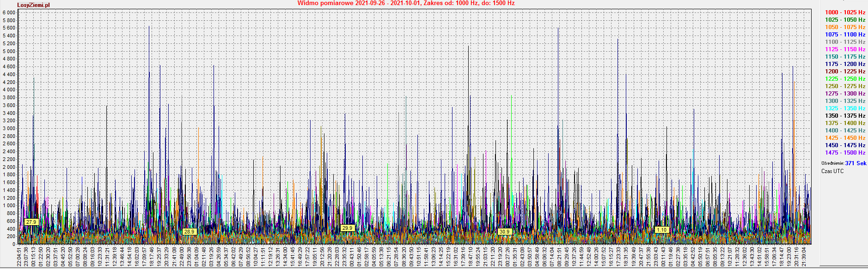
Task: Click the black 1350 - 1375 Hz legend entry
Action: point(845,116)
